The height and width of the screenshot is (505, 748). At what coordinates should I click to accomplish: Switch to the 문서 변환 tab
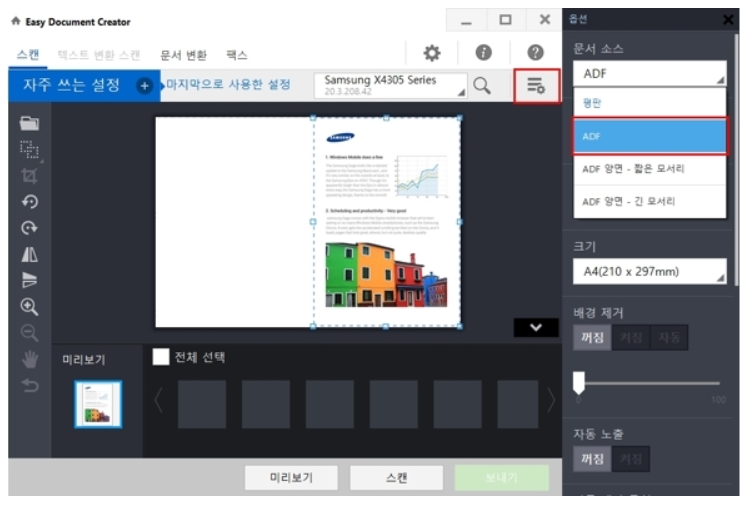pos(183,55)
